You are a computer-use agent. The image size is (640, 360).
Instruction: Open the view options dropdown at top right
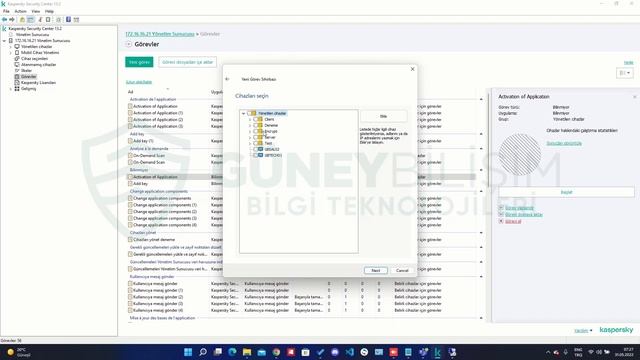624,73
